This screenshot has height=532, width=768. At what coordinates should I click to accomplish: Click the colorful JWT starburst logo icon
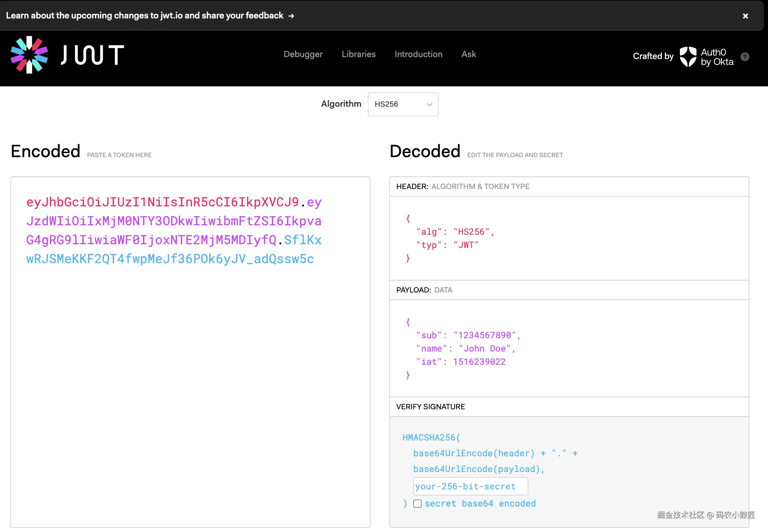click(29, 55)
